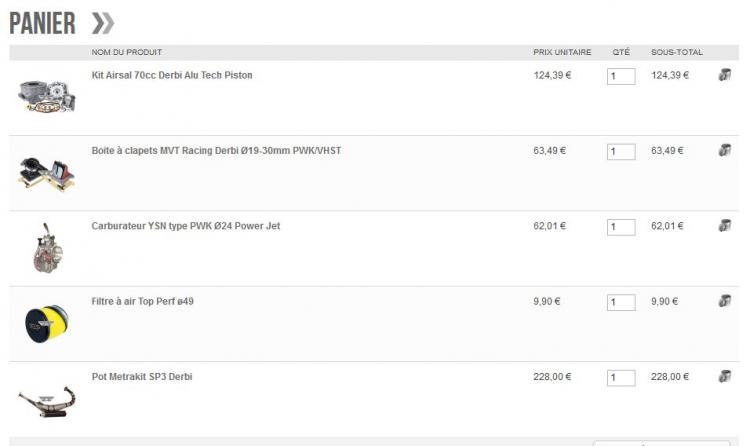The height and width of the screenshot is (446, 750).
Task: Click the double chevron beside Panier
Action: 103,23
